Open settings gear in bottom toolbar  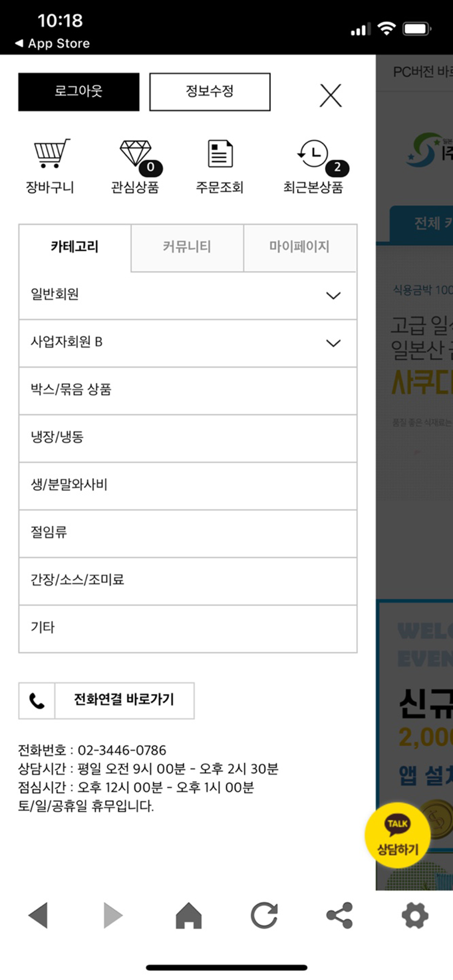tap(415, 915)
